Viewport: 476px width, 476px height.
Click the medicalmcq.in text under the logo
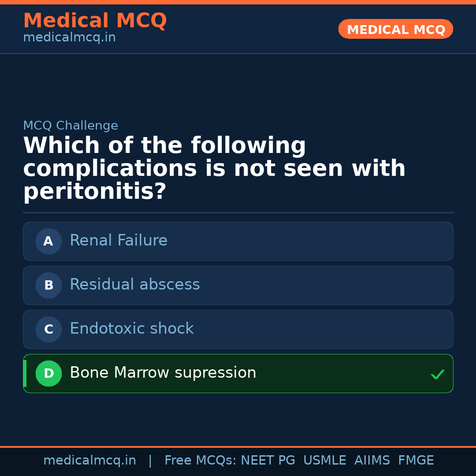69,37
